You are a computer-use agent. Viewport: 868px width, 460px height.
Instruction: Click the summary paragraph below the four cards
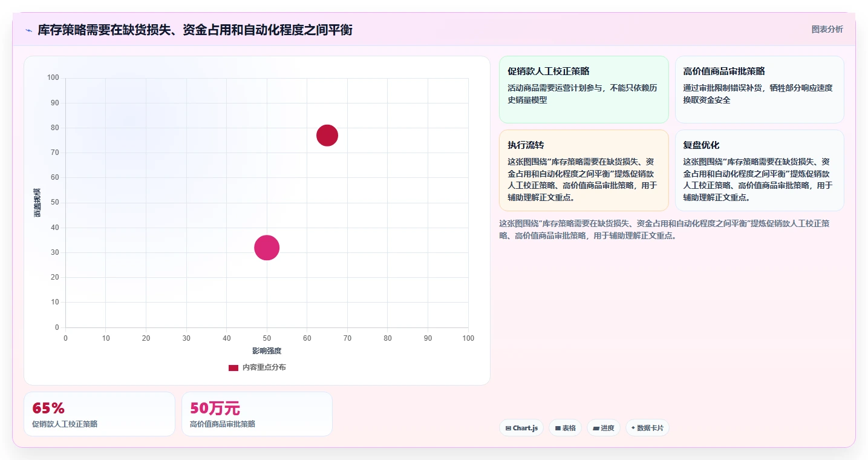(664, 229)
